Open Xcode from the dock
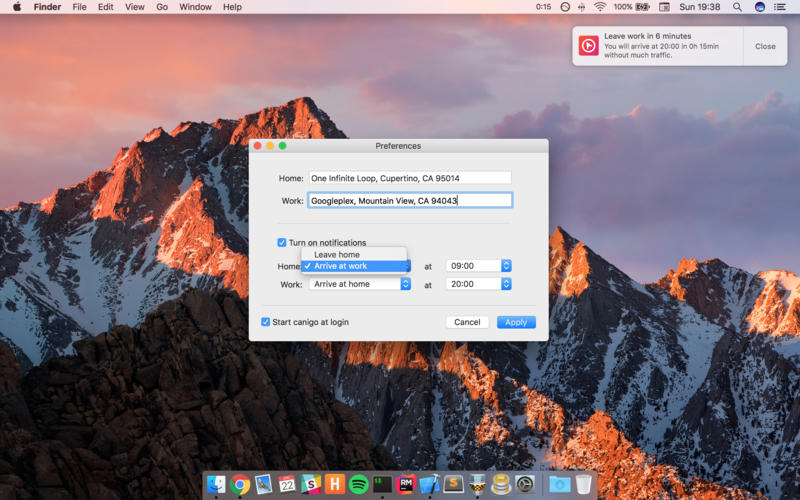 430,484
